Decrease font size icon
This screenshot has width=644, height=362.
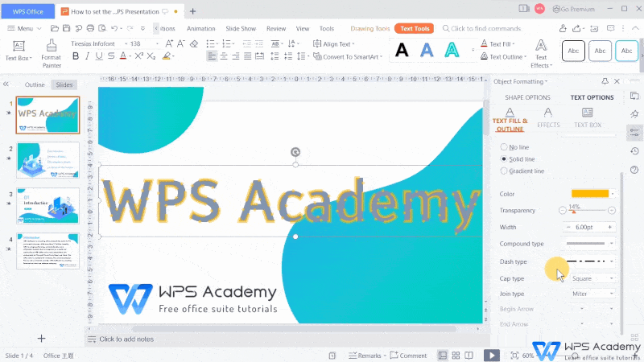[x=181, y=43]
